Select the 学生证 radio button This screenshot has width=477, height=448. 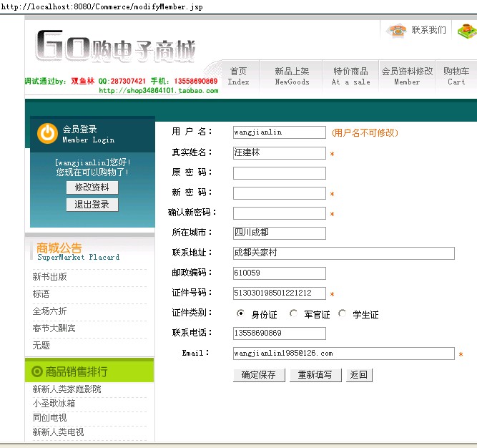coord(342,313)
